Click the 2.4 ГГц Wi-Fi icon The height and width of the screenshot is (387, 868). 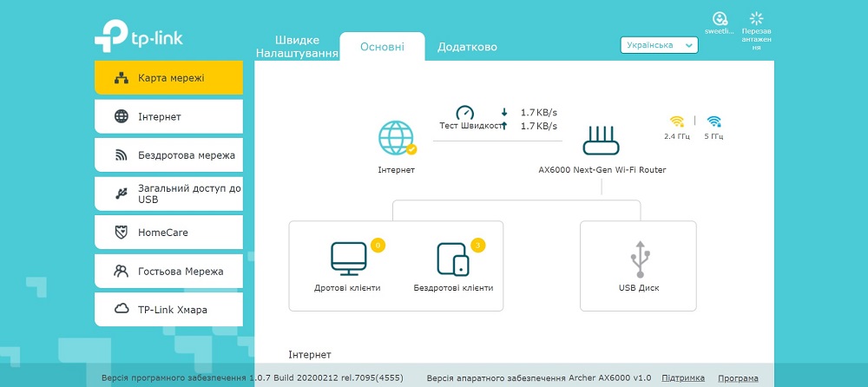(677, 121)
